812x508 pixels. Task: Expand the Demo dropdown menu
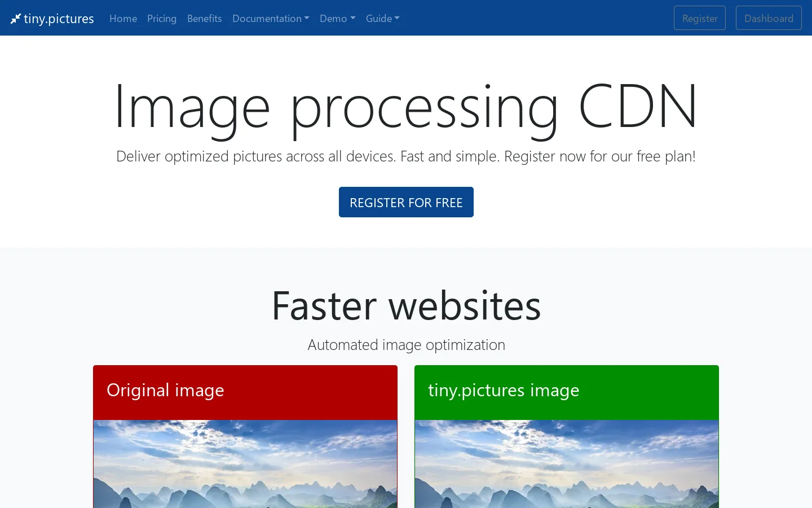coord(337,19)
